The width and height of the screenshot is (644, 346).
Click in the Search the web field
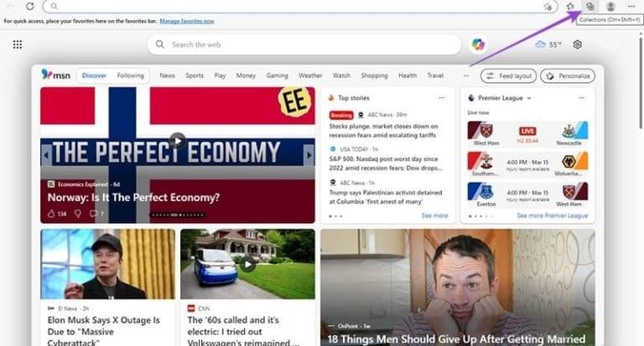pyautogui.click(x=304, y=44)
